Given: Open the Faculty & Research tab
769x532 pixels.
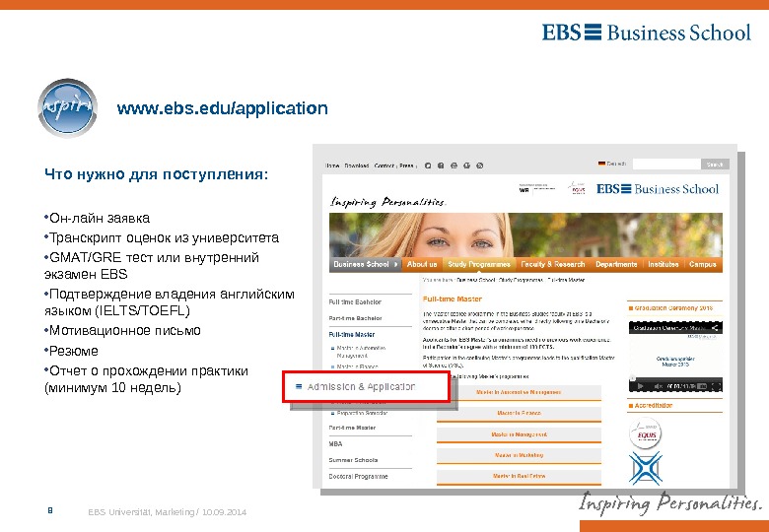Looking at the screenshot, I should (553, 264).
